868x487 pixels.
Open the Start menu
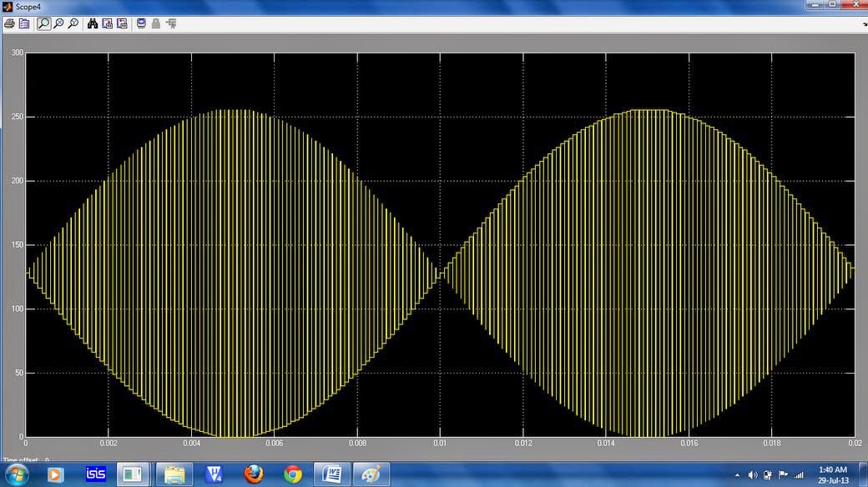pos(15,475)
